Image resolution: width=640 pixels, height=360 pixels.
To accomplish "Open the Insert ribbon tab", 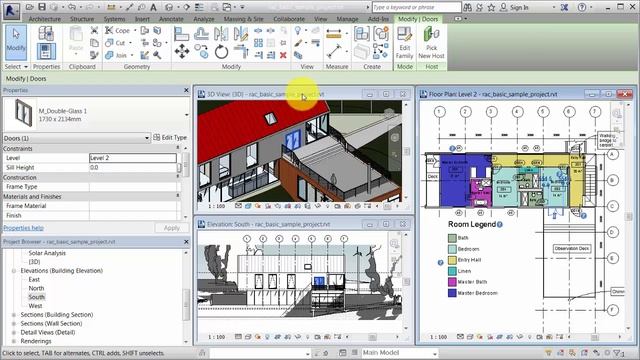I will (x=142, y=19).
